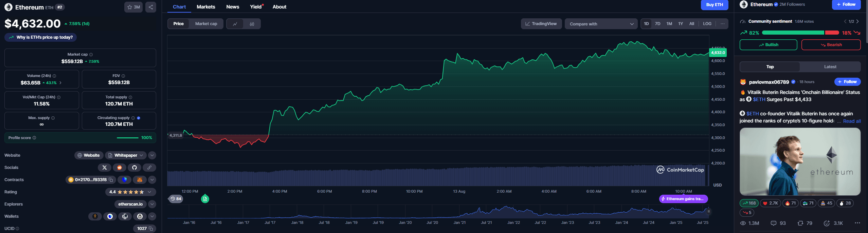Open the News tab
Viewport: 868px width, 233px height.
233,7
